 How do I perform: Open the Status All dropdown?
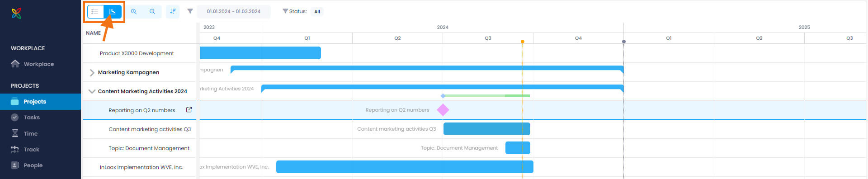click(317, 11)
